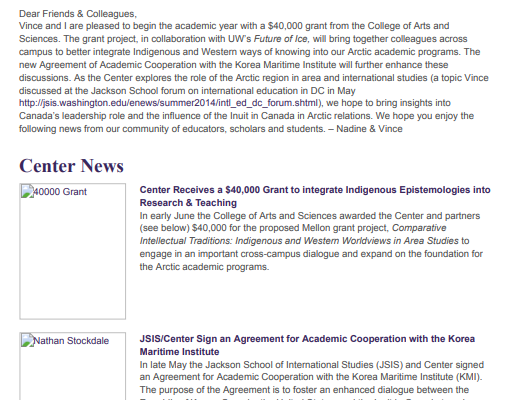Click the Center News section heading
This screenshot has height=400, width=510.
click(71, 166)
